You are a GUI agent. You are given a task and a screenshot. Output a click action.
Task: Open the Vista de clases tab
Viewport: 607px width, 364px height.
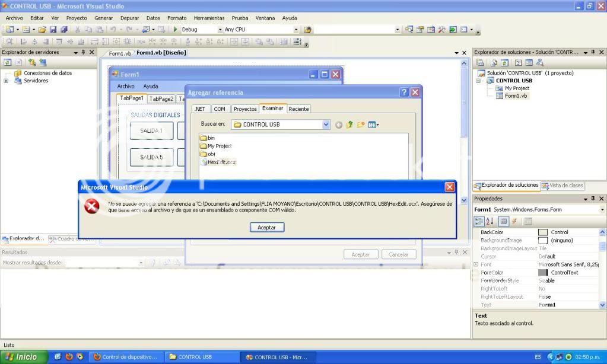(563, 186)
